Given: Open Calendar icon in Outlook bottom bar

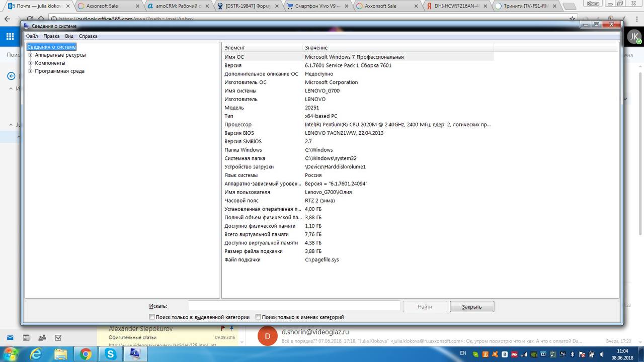Looking at the screenshot, I should (x=26, y=338).
